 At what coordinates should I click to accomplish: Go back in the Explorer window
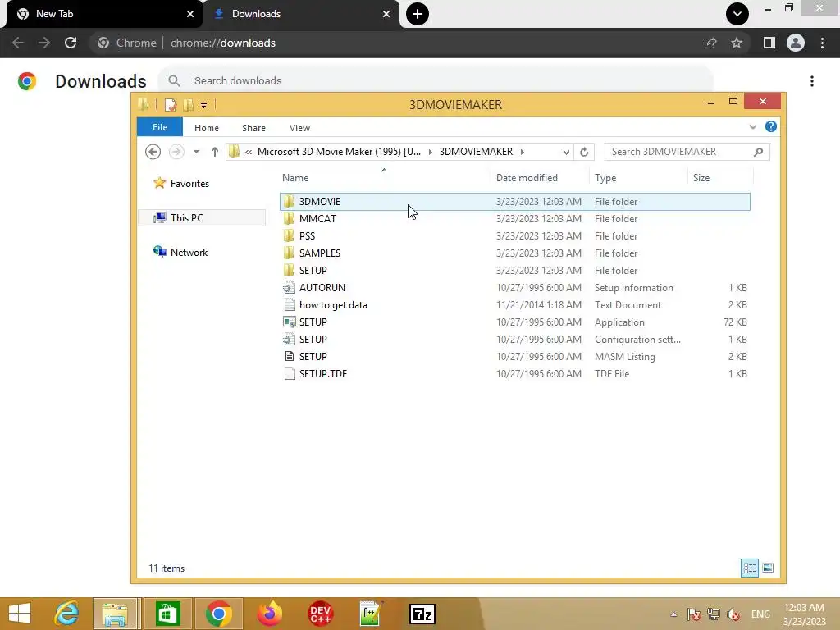[x=153, y=152]
